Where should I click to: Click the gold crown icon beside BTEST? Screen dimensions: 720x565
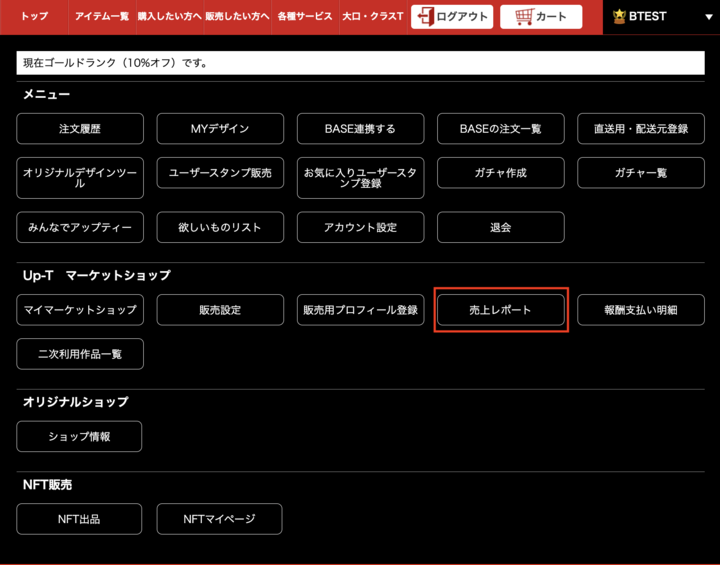click(619, 17)
